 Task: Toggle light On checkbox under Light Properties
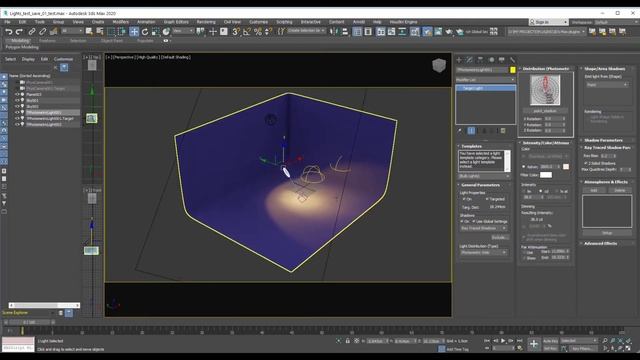(x=464, y=199)
